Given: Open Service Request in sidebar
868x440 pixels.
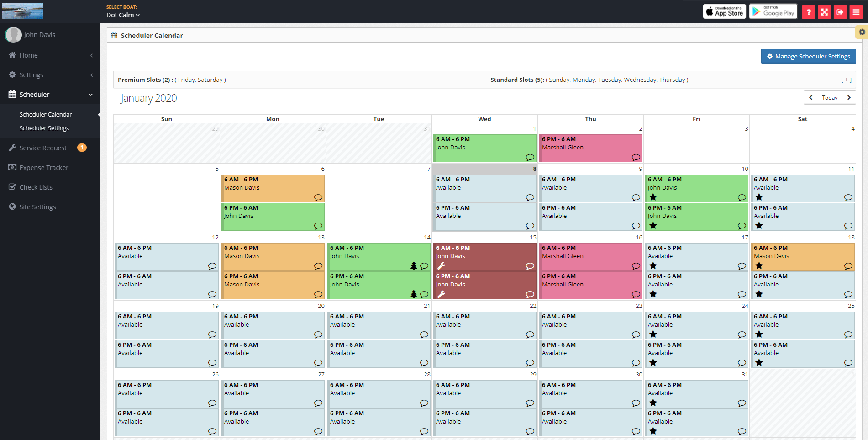Looking at the screenshot, I should tap(43, 148).
